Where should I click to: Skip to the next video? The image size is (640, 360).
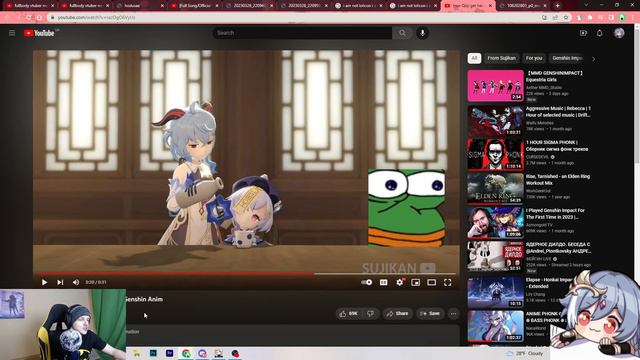coord(60,282)
